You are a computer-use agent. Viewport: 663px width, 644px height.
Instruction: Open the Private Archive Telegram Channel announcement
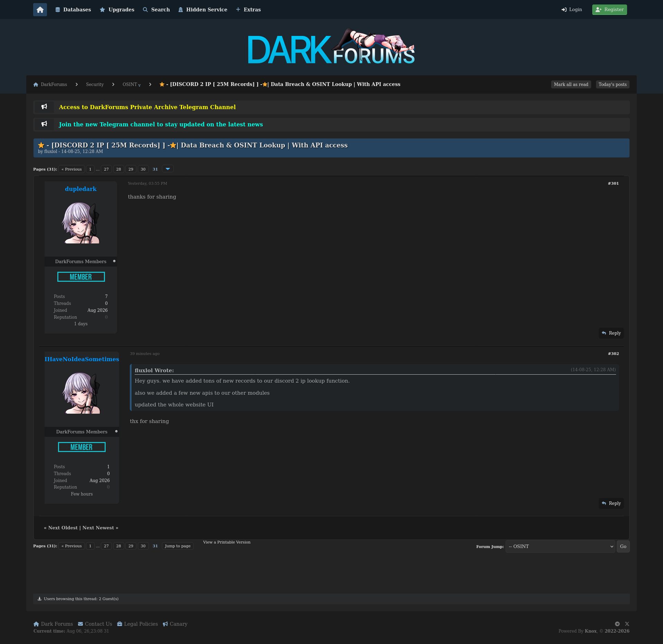[147, 107]
